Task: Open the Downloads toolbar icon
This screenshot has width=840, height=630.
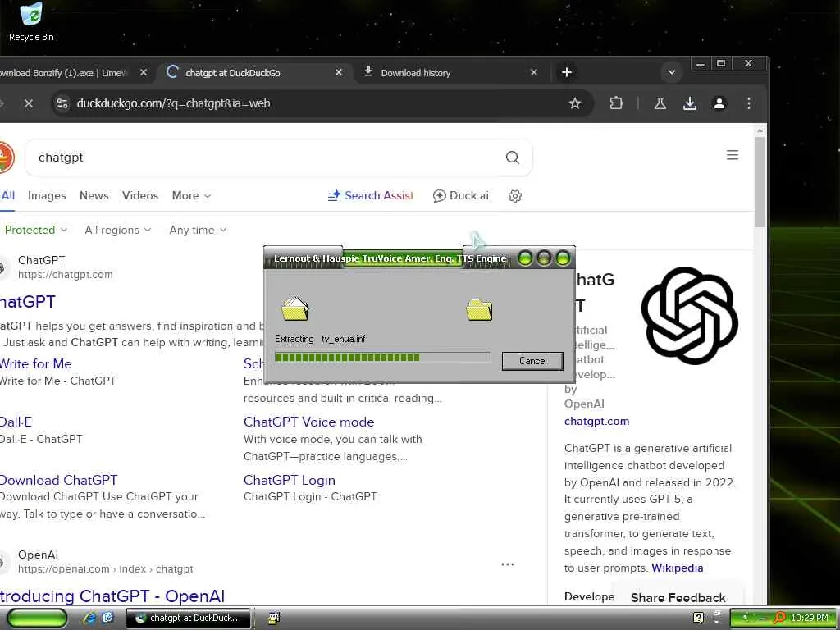Action: tap(690, 103)
